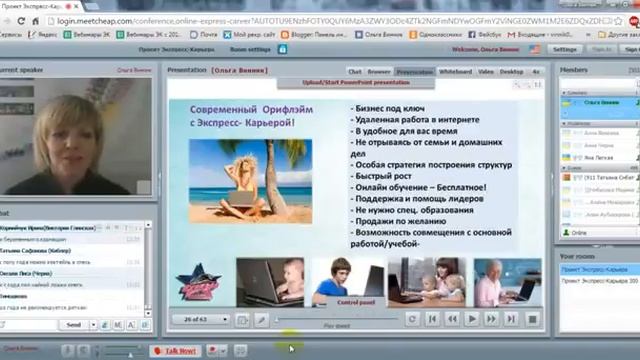The width and height of the screenshot is (640, 360).
Task: Select member Татьяна Сибат in guests list
Action: tap(600, 178)
